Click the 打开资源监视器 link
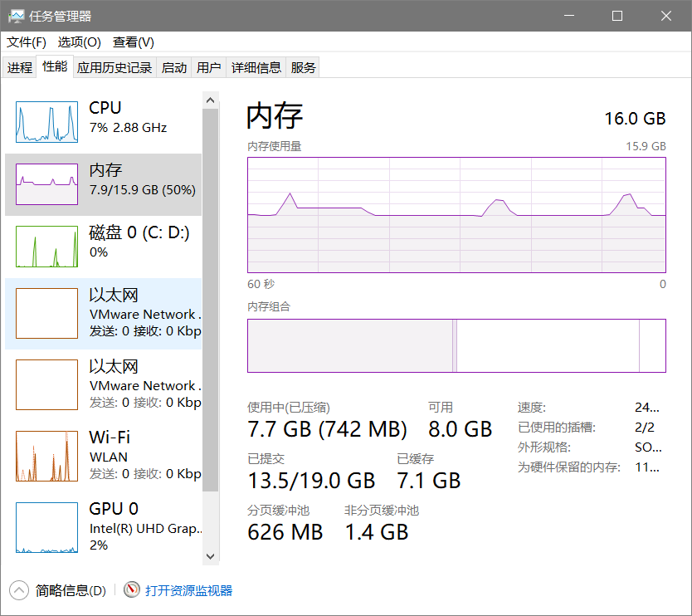This screenshot has width=692, height=616. [188, 590]
